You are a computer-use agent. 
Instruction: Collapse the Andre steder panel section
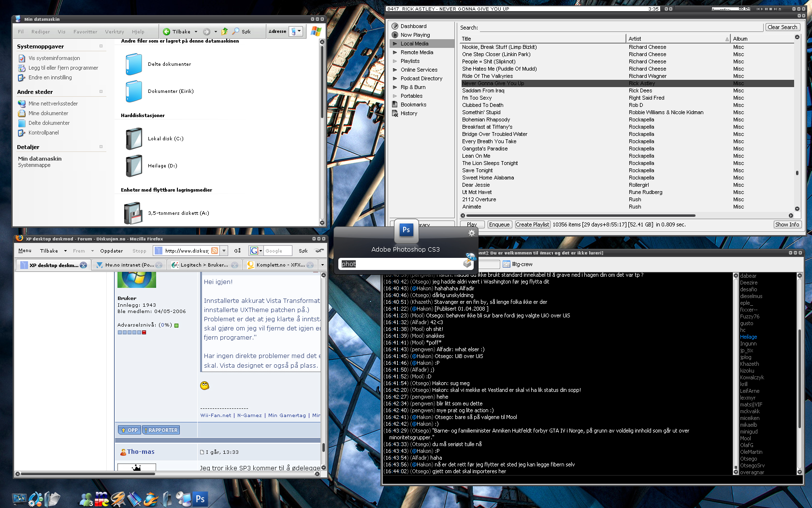pos(101,91)
